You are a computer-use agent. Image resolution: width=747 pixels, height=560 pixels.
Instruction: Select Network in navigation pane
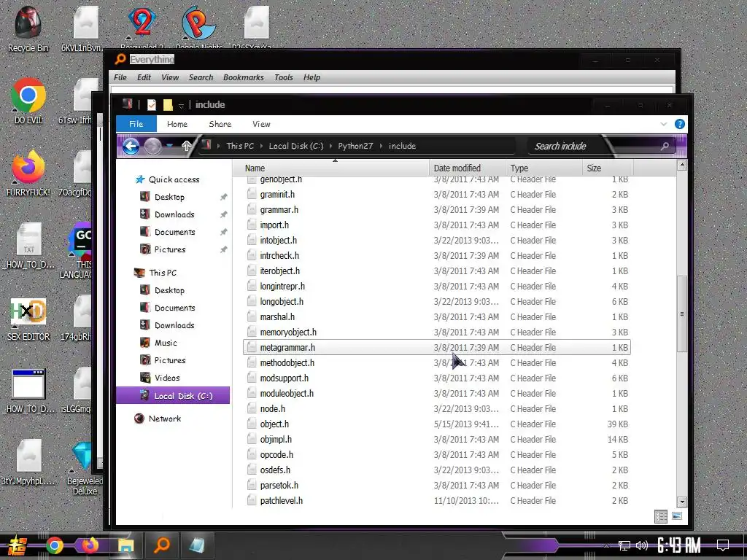164,419
